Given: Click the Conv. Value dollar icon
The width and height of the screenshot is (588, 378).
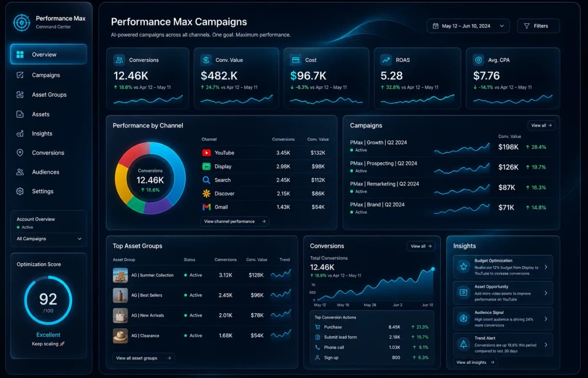Looking at the screenshot, I should (x=206, y=60).
